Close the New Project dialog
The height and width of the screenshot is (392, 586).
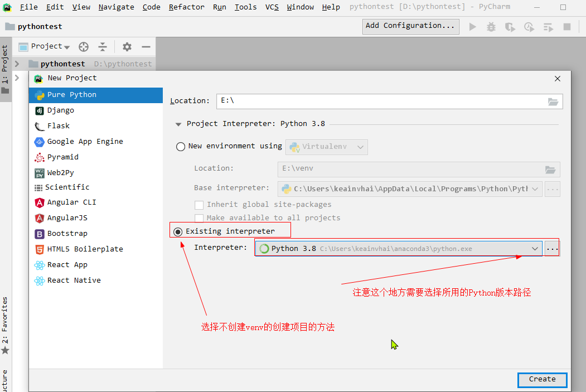(x=557, y=79)
